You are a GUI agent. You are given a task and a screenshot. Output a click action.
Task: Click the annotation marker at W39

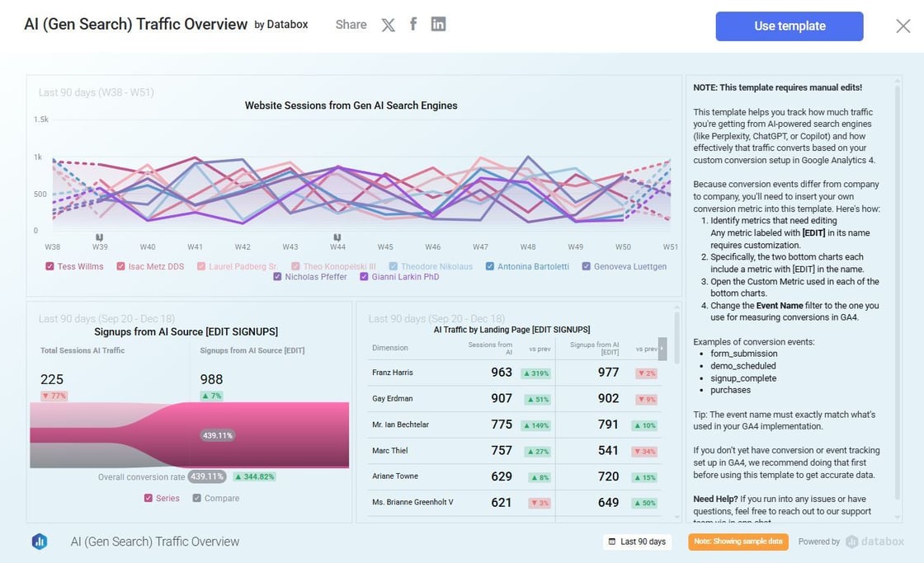(x=99, y=237)
